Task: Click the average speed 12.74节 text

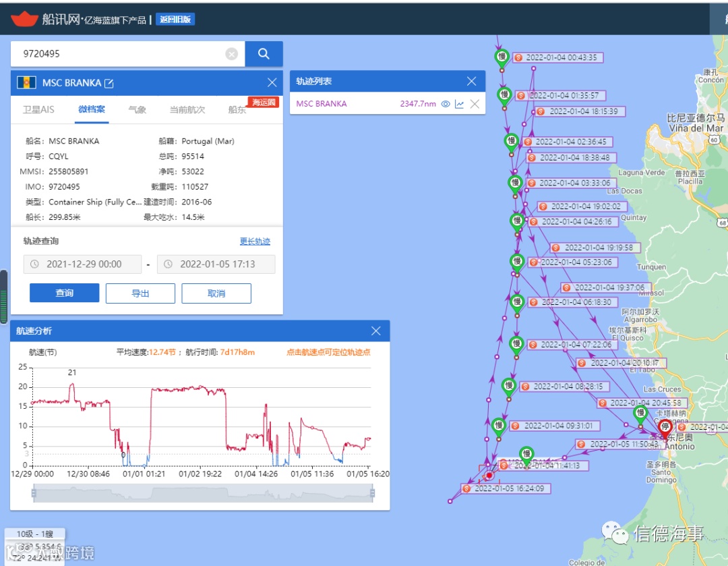Action: tap(162, 352)
